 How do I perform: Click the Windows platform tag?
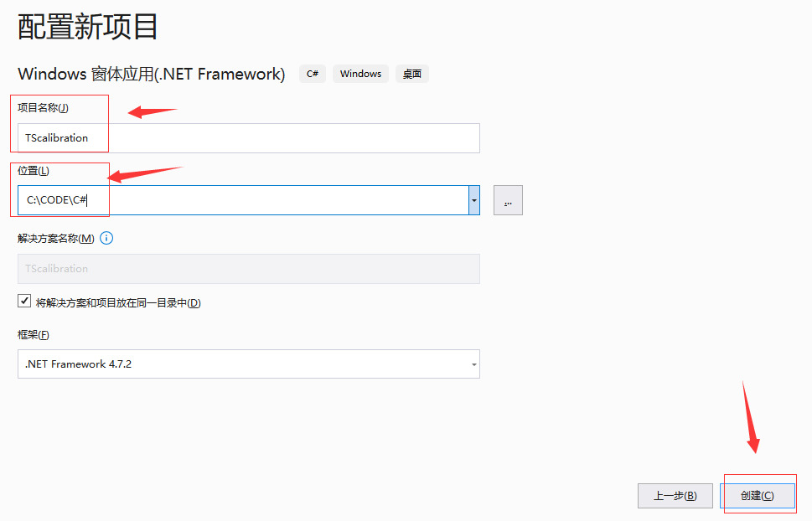pyautogui.click(x=360, y=74)
